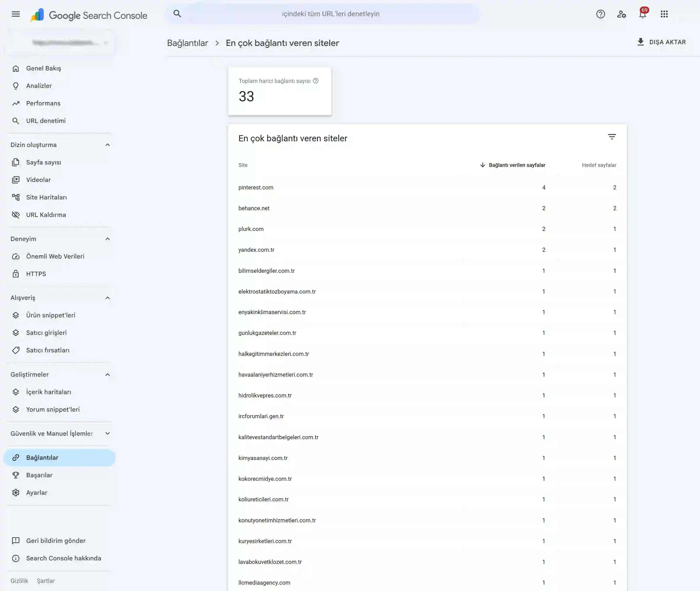
Task: Open Search Console hakkında menu item
Action: 59,558
